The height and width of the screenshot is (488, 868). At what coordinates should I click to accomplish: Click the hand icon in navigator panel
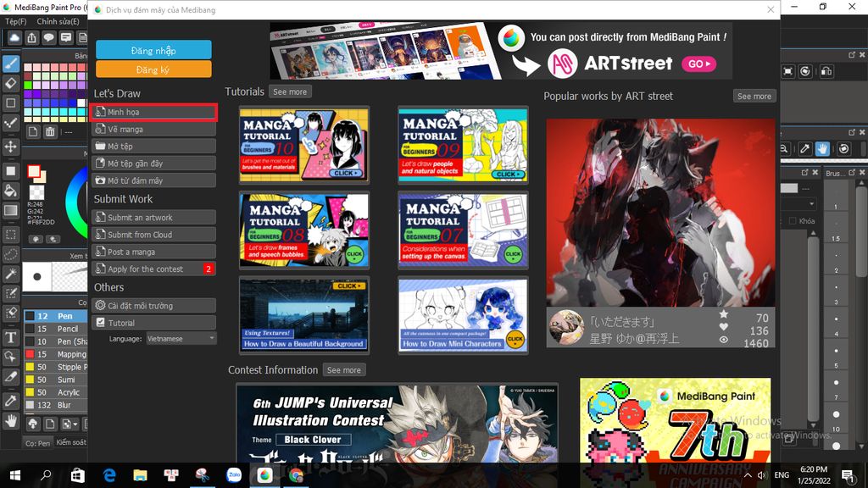click(x=822, y=148)
